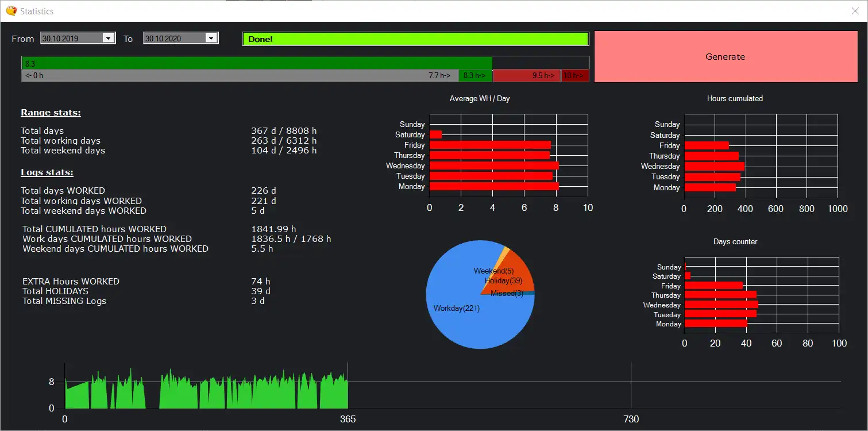The image size is (868, 431).
Task: Click the 8.3 h-> green range segment
Action: [475, 75]
